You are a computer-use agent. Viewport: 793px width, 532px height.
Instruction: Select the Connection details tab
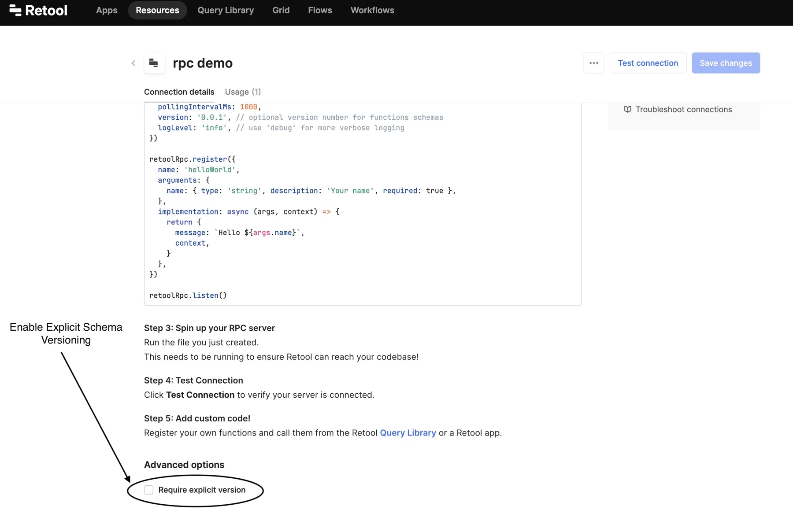point(179,92)
